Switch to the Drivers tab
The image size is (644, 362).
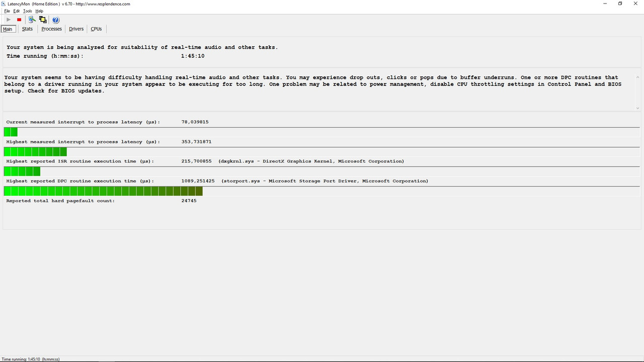tap(76, 29)
